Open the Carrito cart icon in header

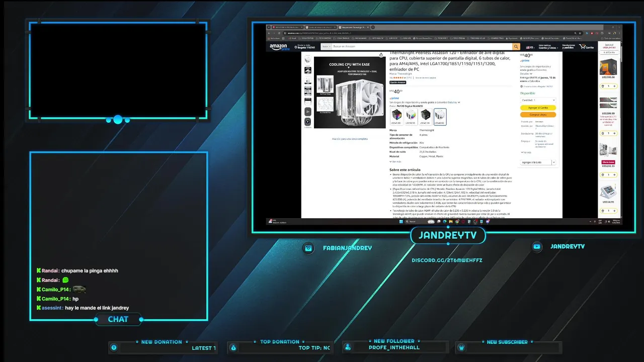pyautogui.click(x=586, y=46)
